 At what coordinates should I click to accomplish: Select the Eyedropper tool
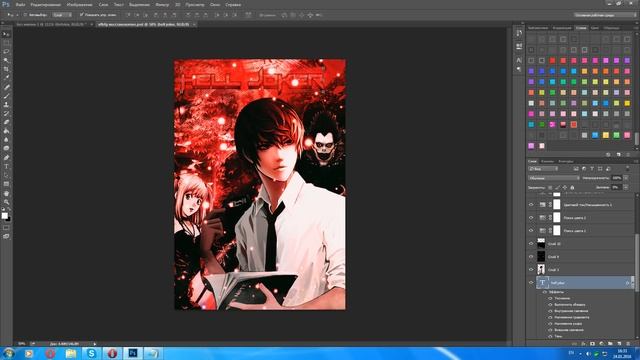pyautogui.click(x=6, y=78)
